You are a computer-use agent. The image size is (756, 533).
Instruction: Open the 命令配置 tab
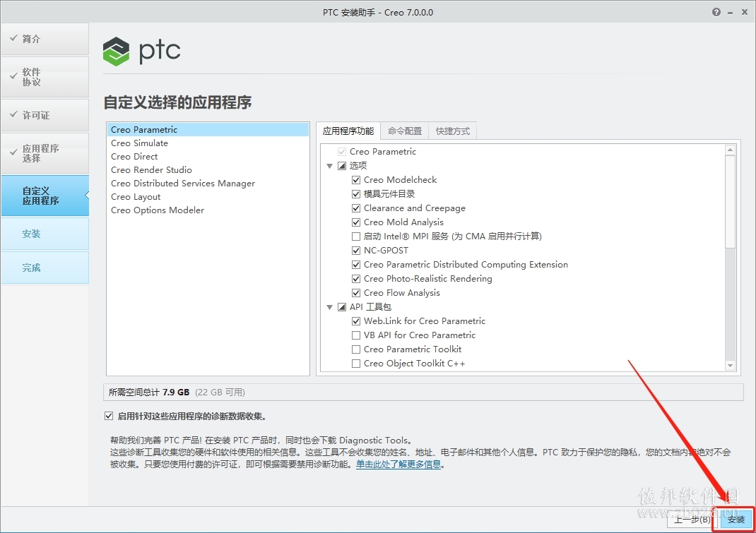(405, 131)
